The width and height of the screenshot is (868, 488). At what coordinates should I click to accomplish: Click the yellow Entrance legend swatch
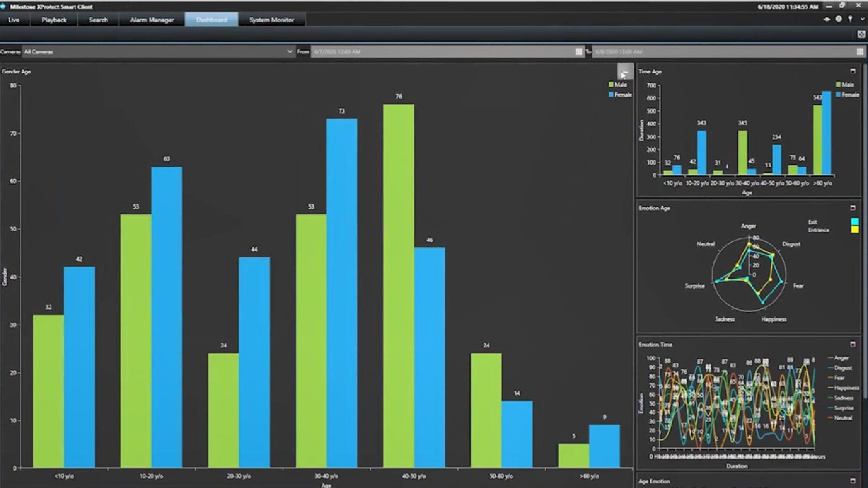(854, 230)
